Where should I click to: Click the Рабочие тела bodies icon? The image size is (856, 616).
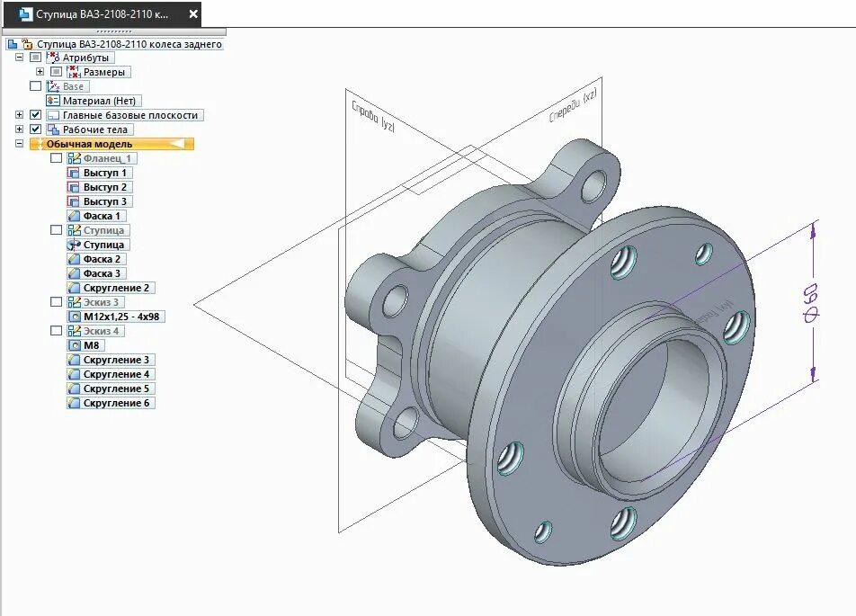[53, 129]
